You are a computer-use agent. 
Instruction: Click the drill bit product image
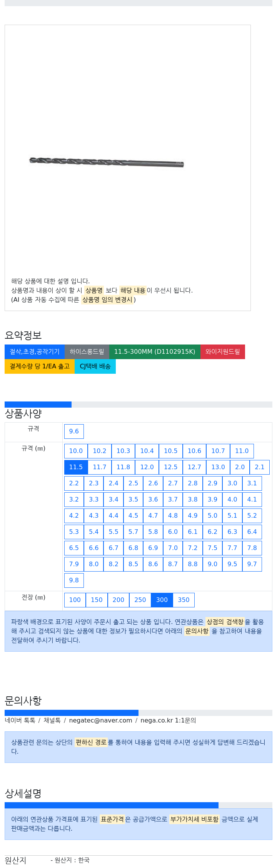click(107, 162)
